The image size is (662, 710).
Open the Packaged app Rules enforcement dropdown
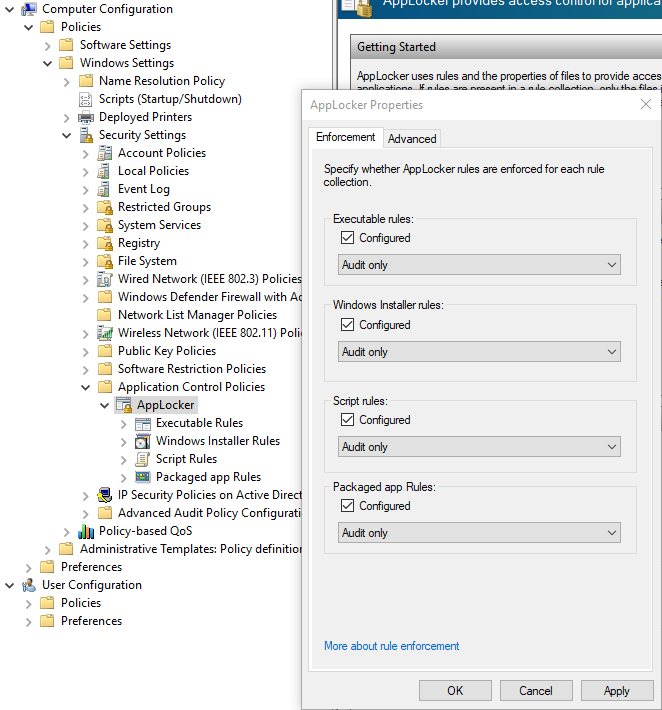[479, 533]
